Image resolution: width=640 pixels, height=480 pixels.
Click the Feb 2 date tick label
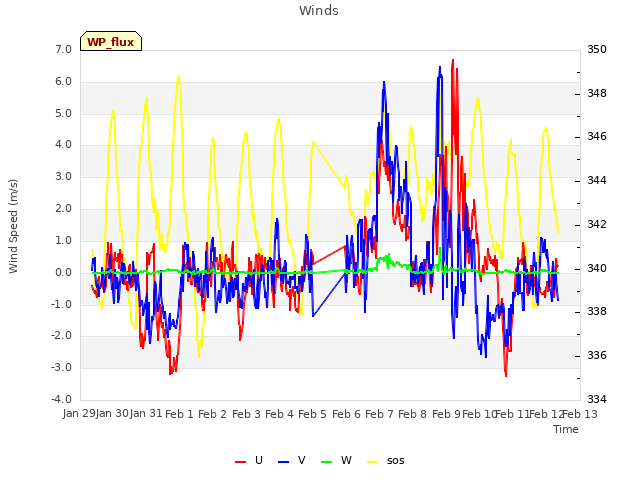[212, 414]
